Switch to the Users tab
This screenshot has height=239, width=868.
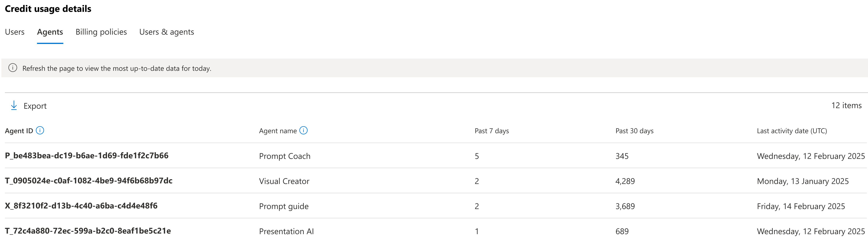pos(14,32)
